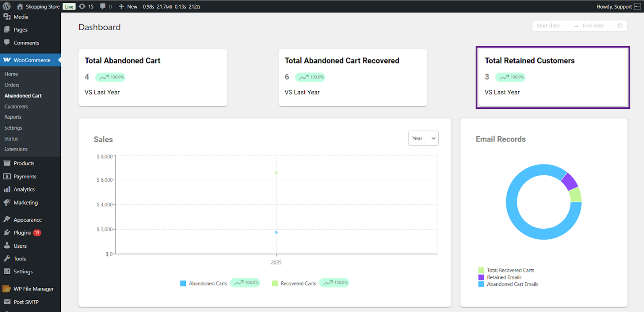Viewport: 644px width, 312px height.
Task: Click the WordPress logo icon
Action: pyautogui.click(x=6, y=6)
